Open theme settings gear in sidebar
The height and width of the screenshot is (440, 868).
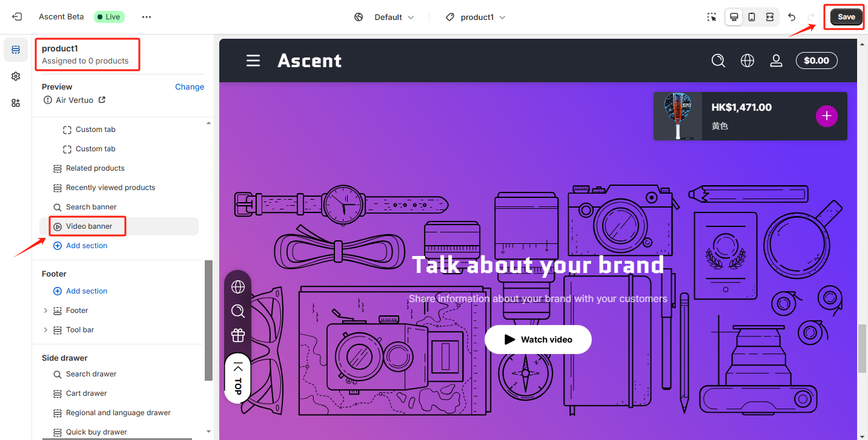point(16,76)
